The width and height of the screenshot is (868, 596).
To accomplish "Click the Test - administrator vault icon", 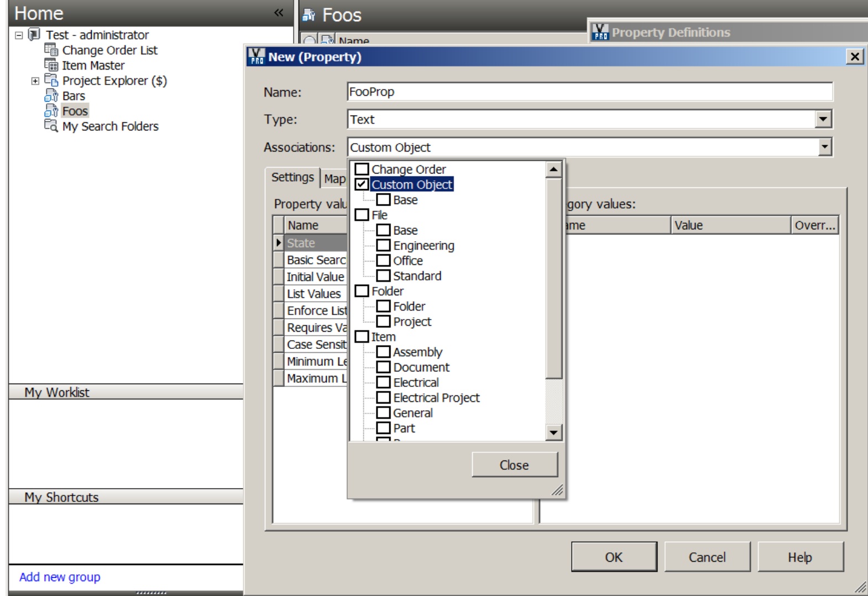I will click(x=34, y=34).
